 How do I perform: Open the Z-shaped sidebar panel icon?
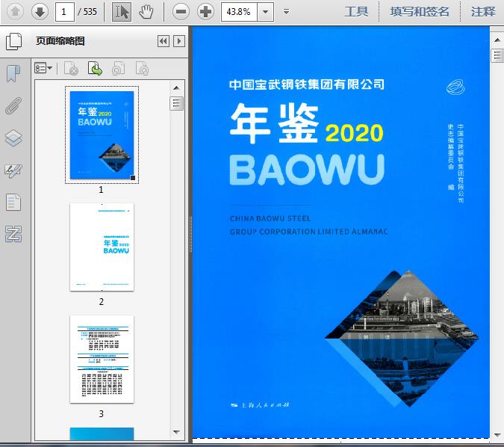pyautogui.click(x=13, y=234)
